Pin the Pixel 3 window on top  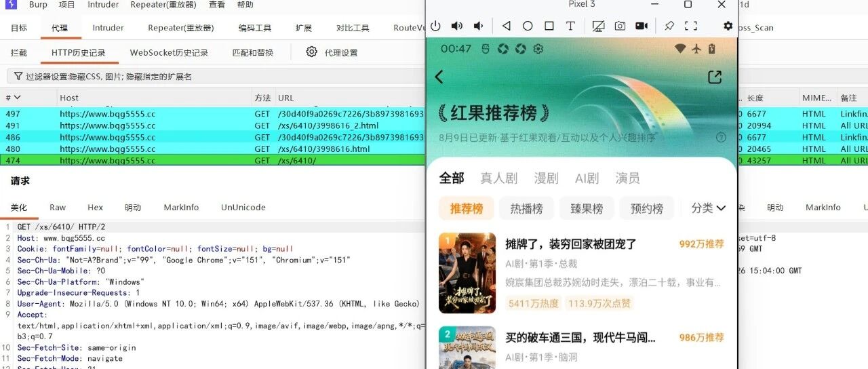pyautogui.click(x=669, y=26)
